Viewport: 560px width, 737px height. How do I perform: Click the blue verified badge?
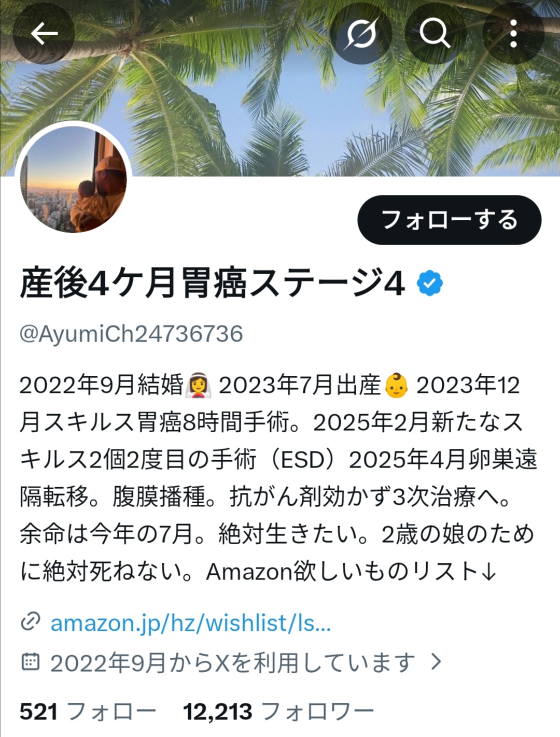point(430,284)
